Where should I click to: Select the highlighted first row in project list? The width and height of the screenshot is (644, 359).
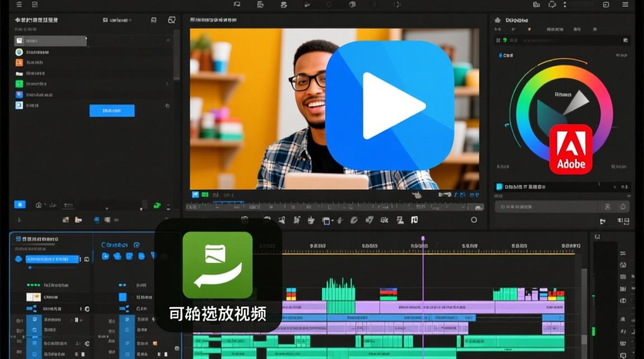[x=51, y=41]
